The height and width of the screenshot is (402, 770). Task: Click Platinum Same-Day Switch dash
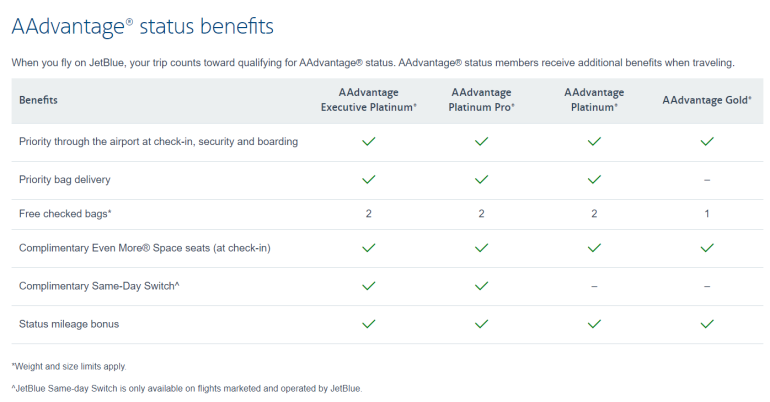pyautogui.click(x=594, y=286)
